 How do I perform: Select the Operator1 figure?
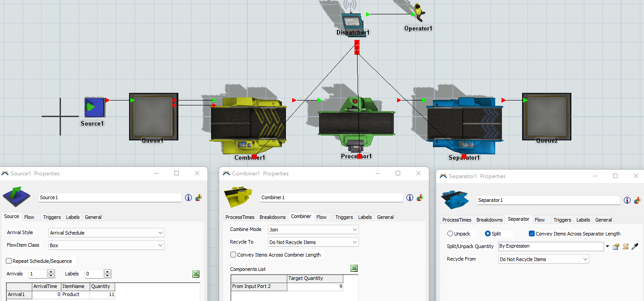tap(419, 13)
